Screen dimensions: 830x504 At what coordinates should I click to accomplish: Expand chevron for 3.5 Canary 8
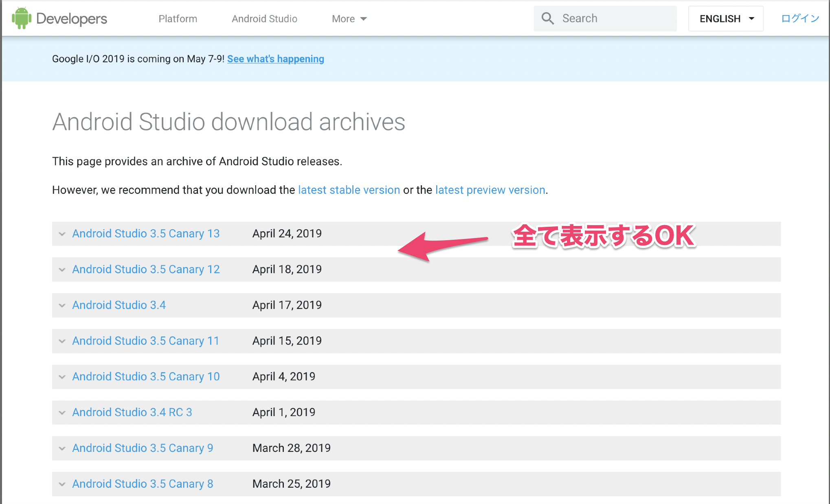tap(62, 484)
